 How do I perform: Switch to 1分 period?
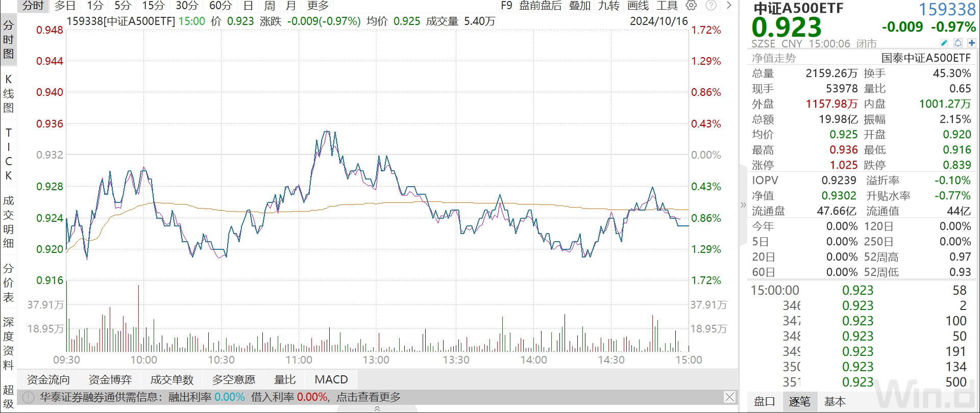coord(95,6)
